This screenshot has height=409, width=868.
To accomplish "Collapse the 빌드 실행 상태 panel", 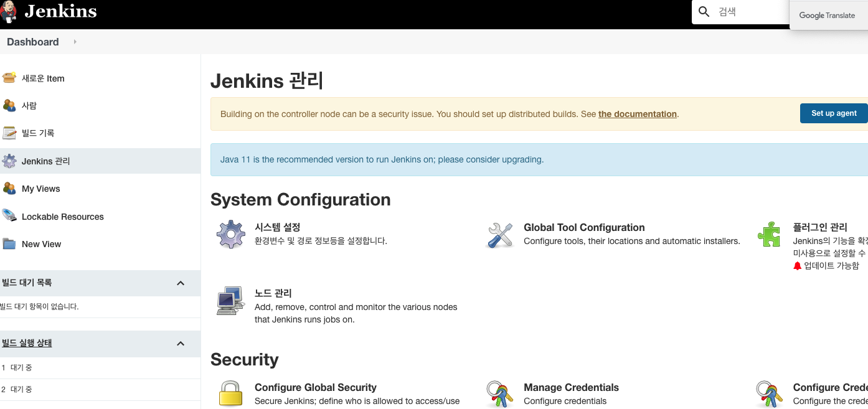I will [x=181, y=344].
